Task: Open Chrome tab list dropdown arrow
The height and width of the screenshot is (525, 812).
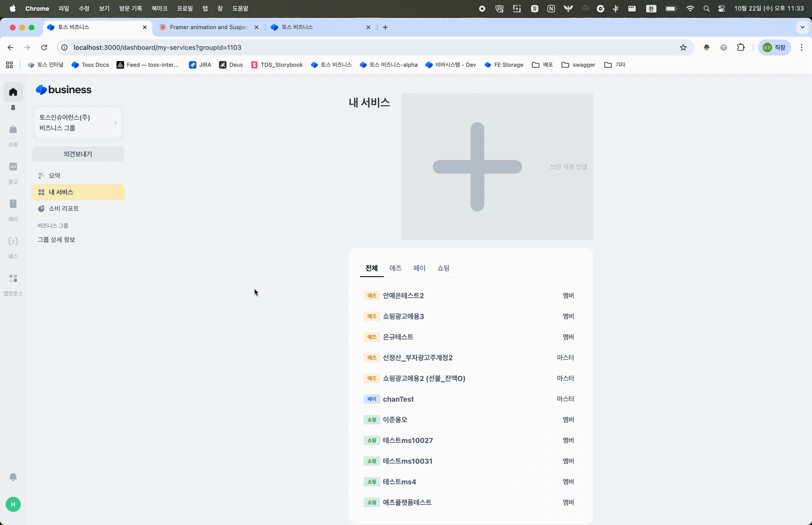Action: click(x=802, y=27)
